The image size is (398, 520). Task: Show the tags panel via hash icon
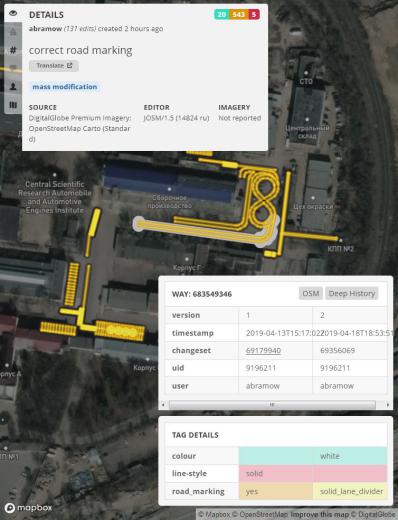[13, 50]
